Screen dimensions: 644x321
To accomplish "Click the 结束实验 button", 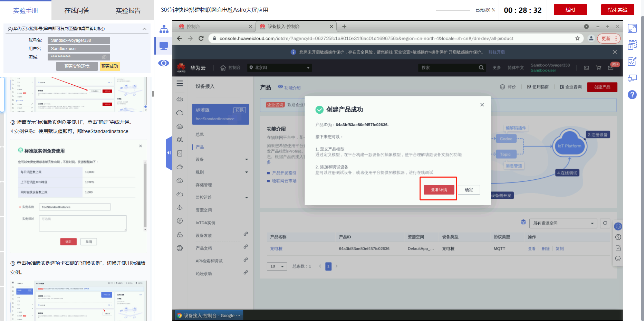I will coord(617,10).
